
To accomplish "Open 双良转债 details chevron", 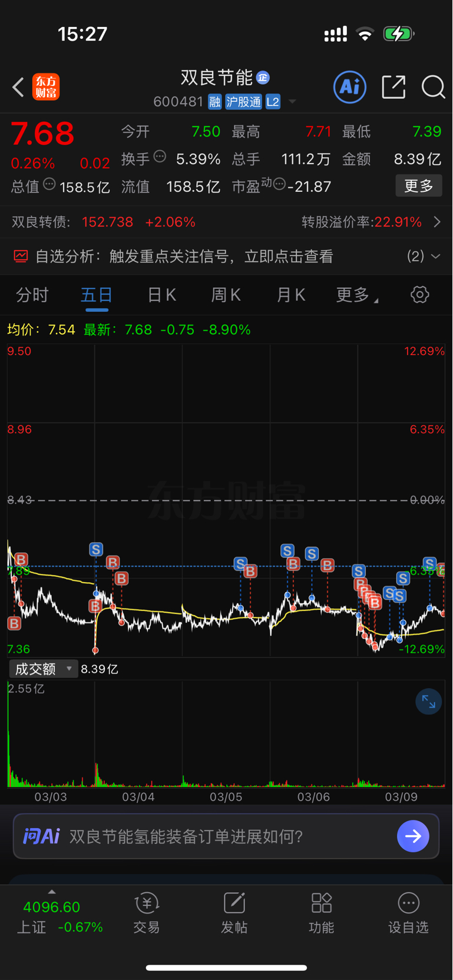I will [437, 222].
